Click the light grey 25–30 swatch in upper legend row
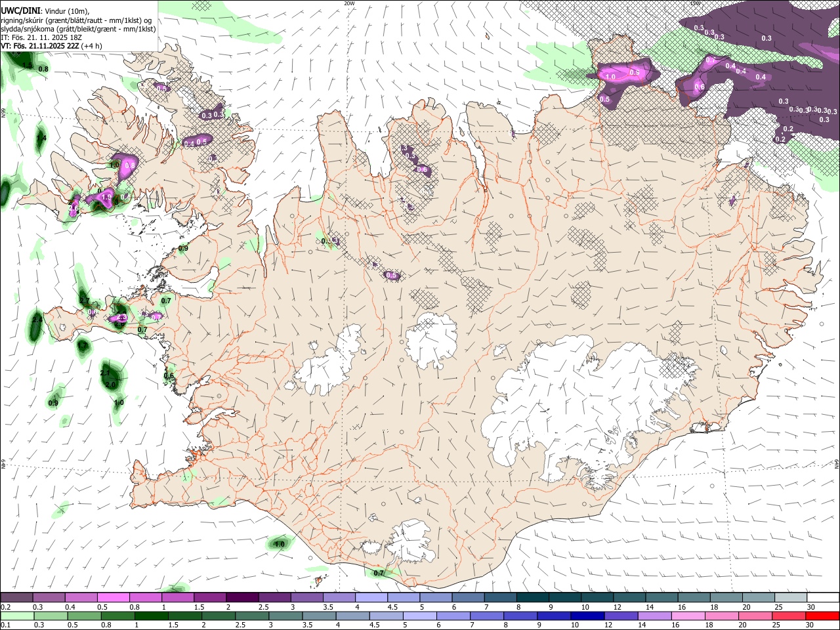The width and height of the screenshot is (840, 630). click(x=791, y=598)
